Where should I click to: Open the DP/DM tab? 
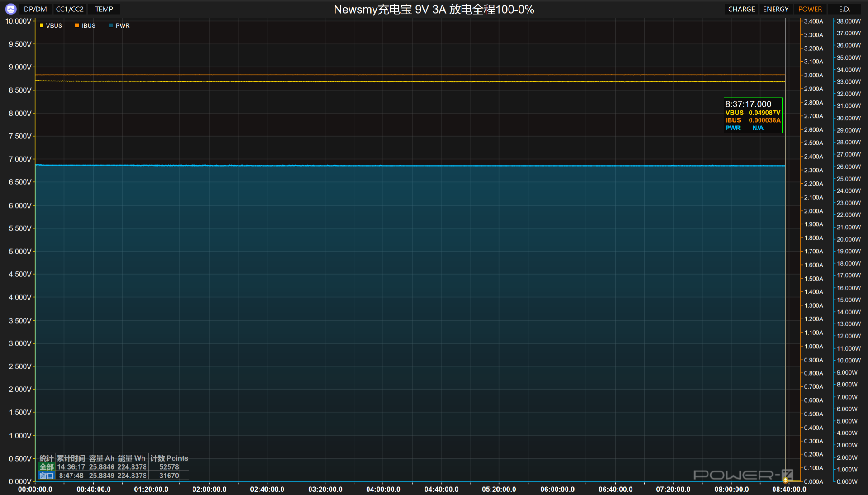[35, 9]
